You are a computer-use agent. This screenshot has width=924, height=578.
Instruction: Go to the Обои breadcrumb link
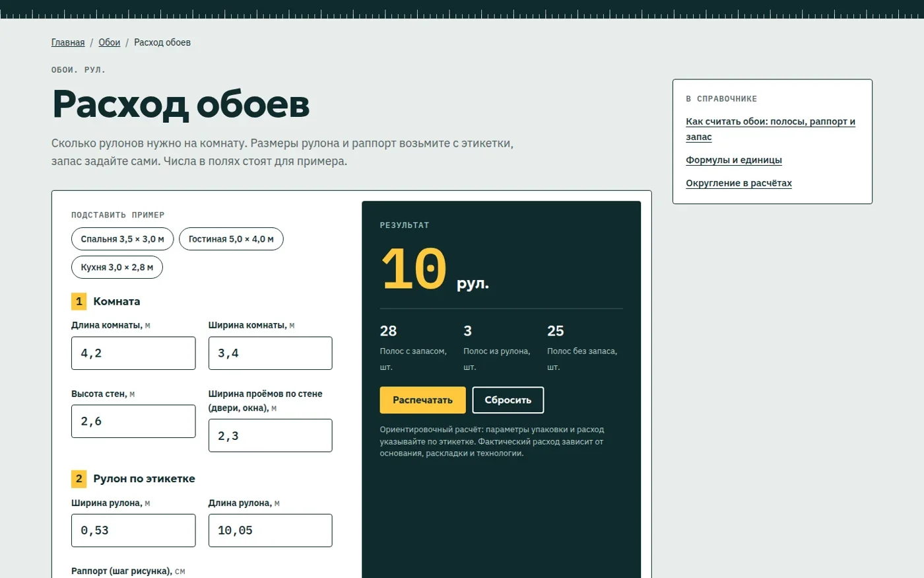pyautogui.click(x=110, y=42)
